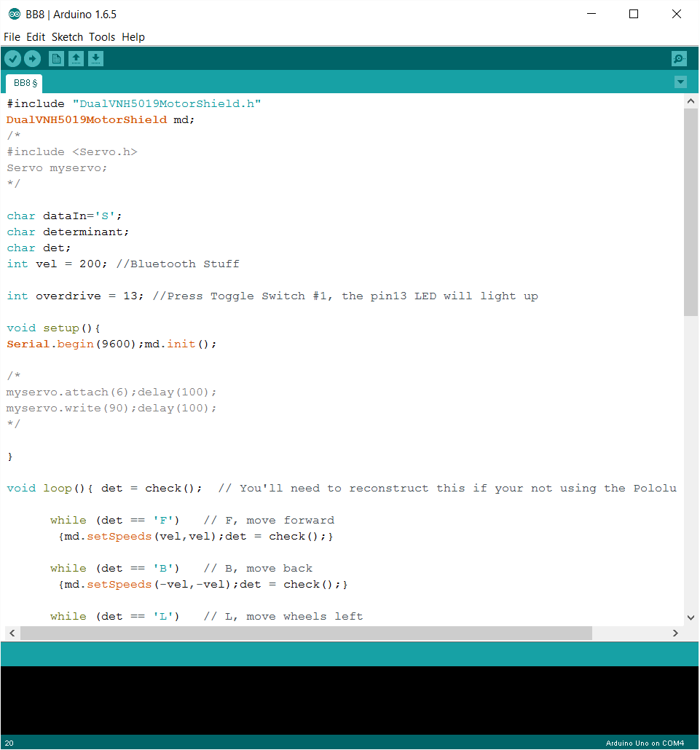Image resolution: width=700 pixels, height=750 pixels.
Task: Click the Upload arrow icon
Action: [32, 58]
